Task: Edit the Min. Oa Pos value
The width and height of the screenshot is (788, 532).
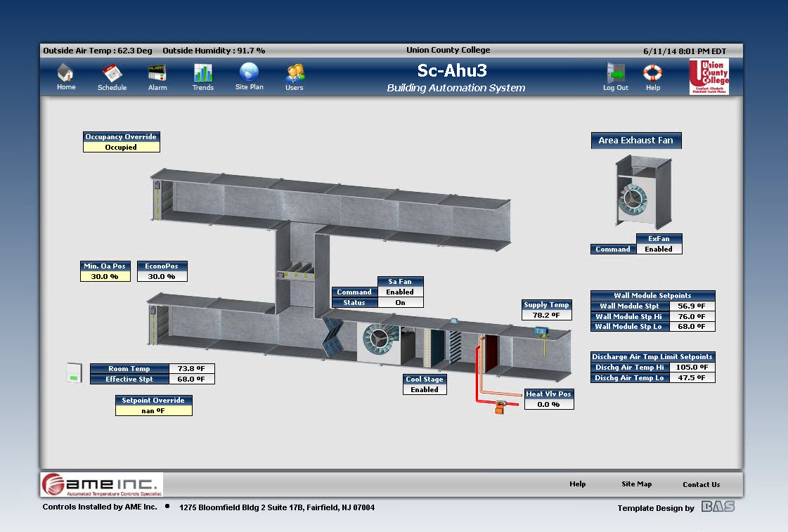Action: [x=105, y=277]
